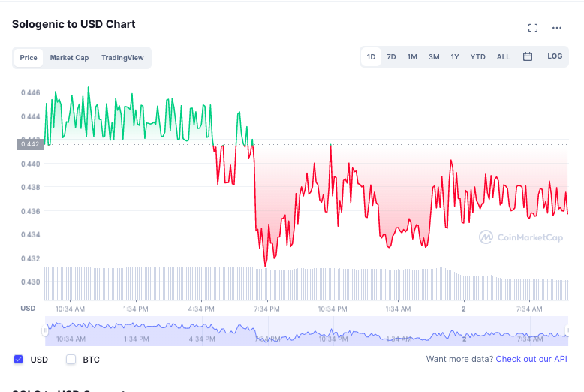Click the right handle of range navigator
This screenshot has width=584, height=392.
tap(567, 330)
